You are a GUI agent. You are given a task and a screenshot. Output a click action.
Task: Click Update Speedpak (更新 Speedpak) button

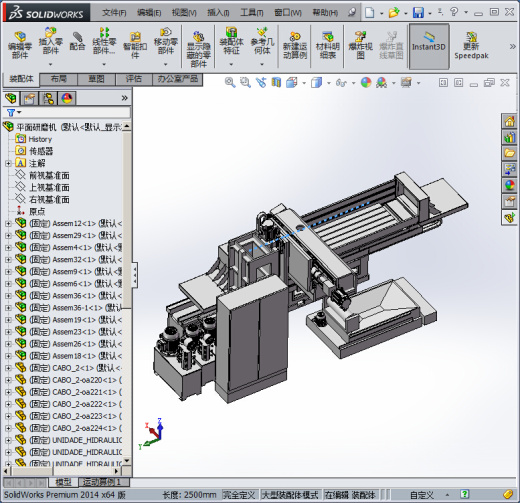click(x=471, y=45)
